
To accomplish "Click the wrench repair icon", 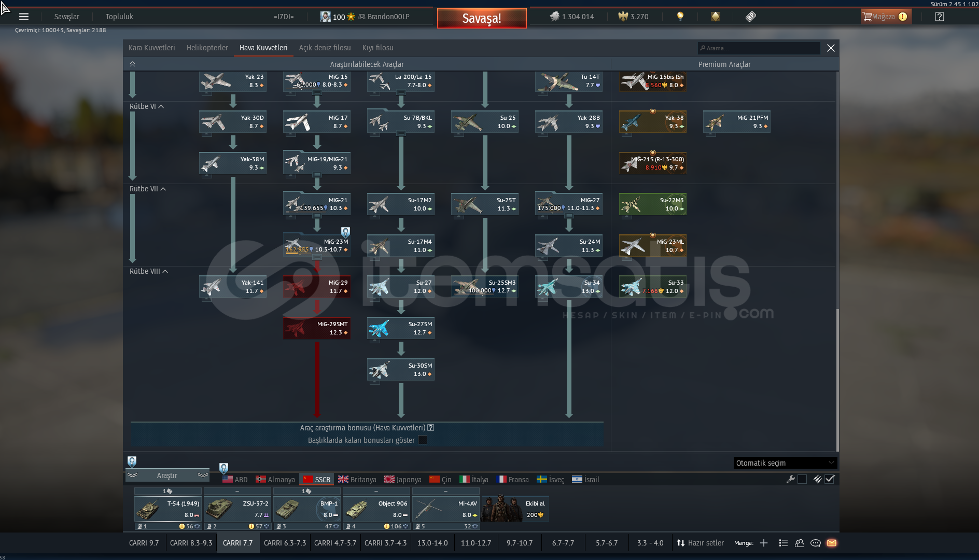I will (790, 479).
